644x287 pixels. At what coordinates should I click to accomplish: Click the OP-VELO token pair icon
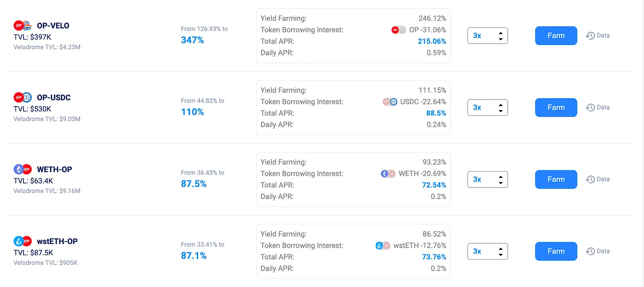point(23,26)
